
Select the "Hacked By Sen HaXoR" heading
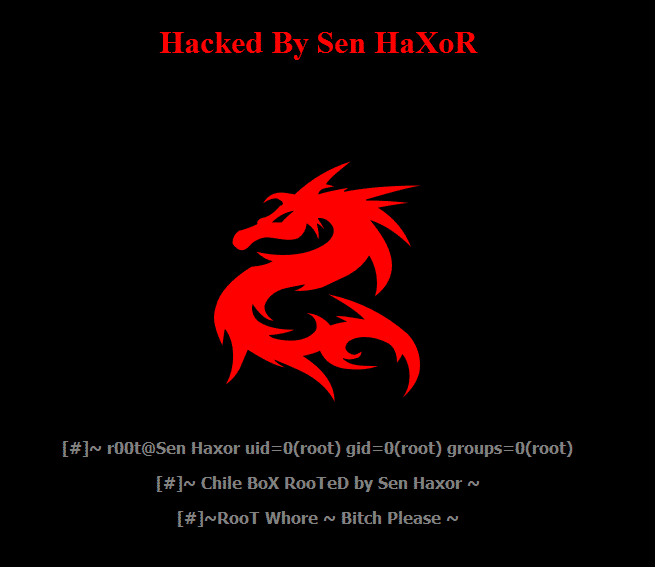318,43
